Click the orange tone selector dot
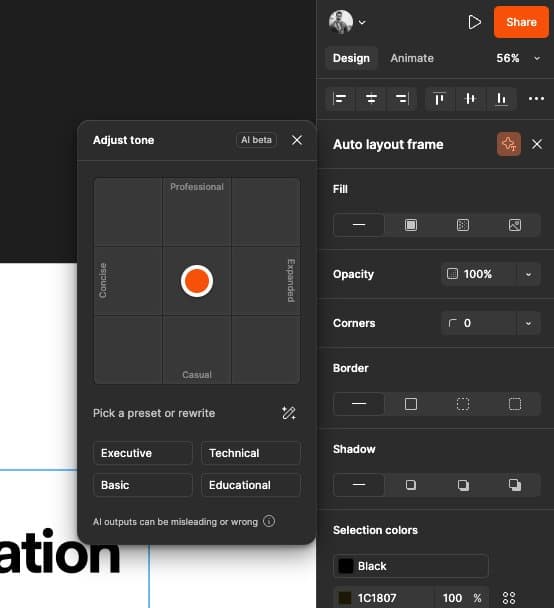This screenshot has height=608, width=554. coord(197,281)
